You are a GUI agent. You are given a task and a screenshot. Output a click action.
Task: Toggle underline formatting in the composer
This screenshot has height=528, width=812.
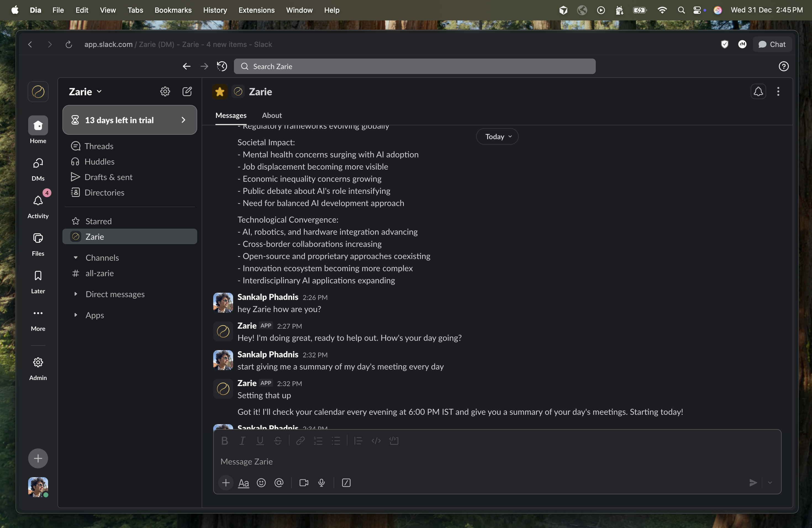[x=260, y=440]
